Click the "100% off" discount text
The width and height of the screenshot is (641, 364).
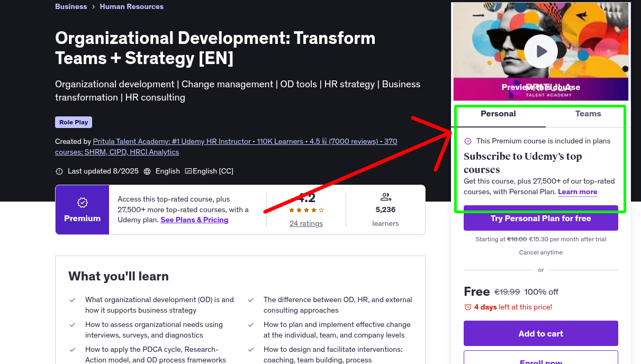pyautogui.click(x=541, y=292)
